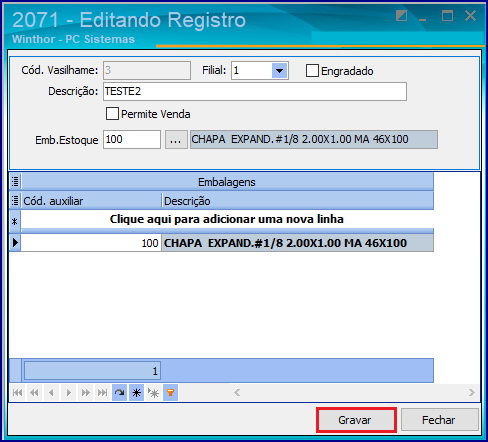Image resolution: width=488 pixels, height=442 pixels.
Task: Click the restore-down window icon in title bar
Action: [401, 16]
